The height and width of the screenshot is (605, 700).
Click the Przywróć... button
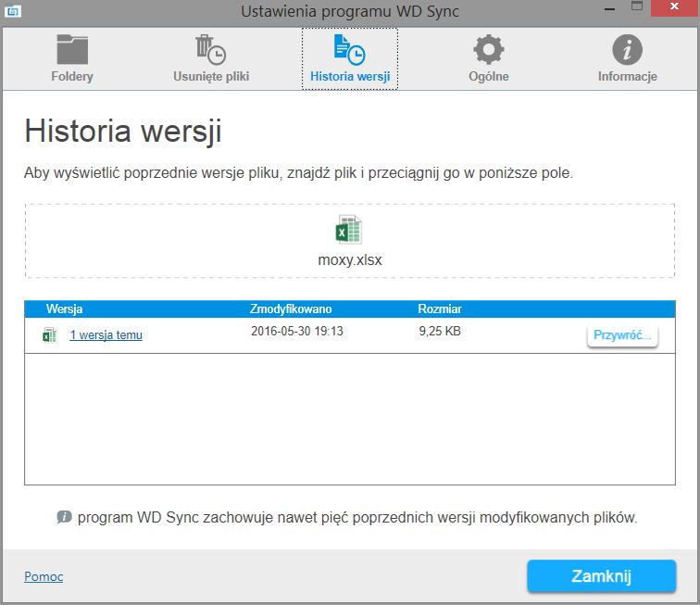click(x=622, y=335)
